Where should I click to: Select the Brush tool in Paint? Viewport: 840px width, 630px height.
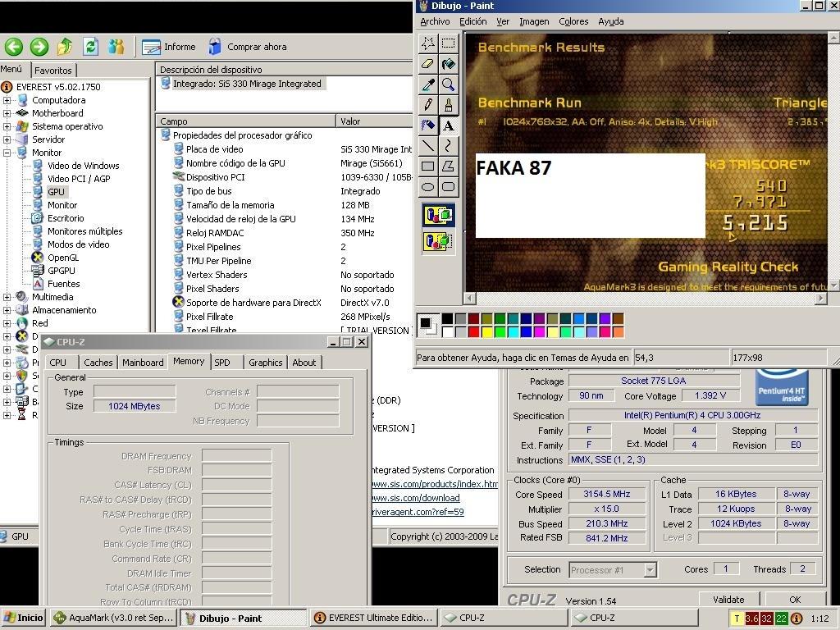449,104
